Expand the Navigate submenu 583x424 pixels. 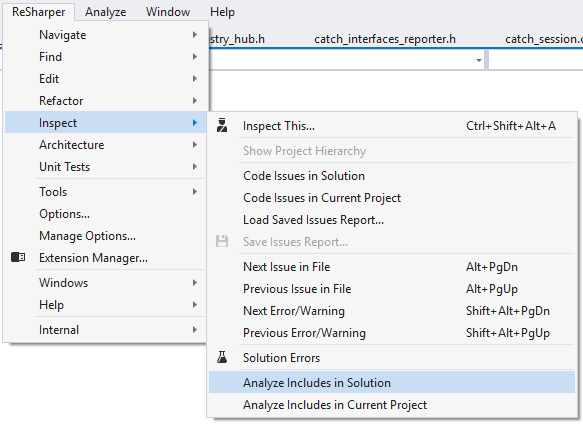[x=105, y=35]
